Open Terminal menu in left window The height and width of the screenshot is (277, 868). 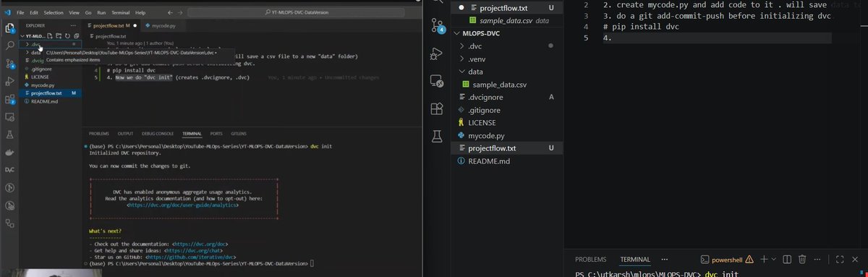click(122, 13)
